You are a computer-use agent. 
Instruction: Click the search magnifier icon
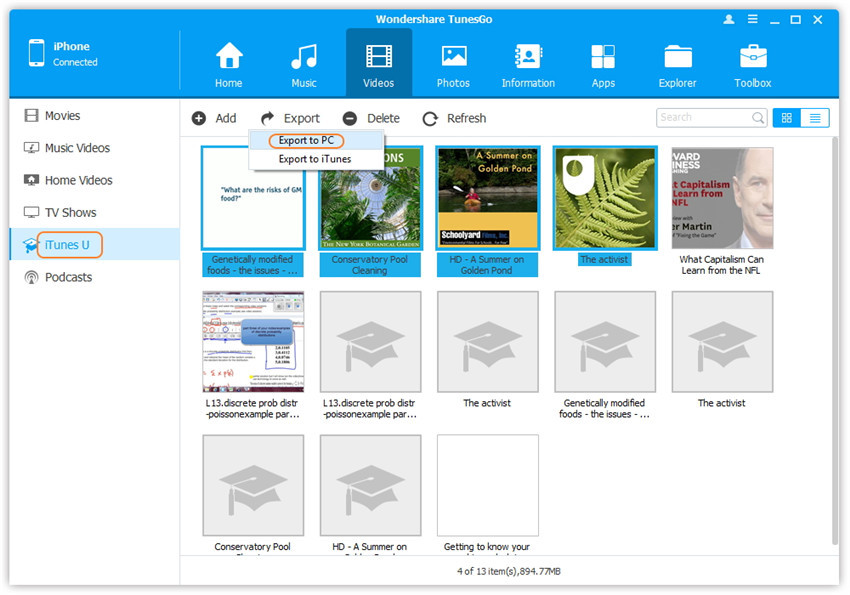coord(758,118)
